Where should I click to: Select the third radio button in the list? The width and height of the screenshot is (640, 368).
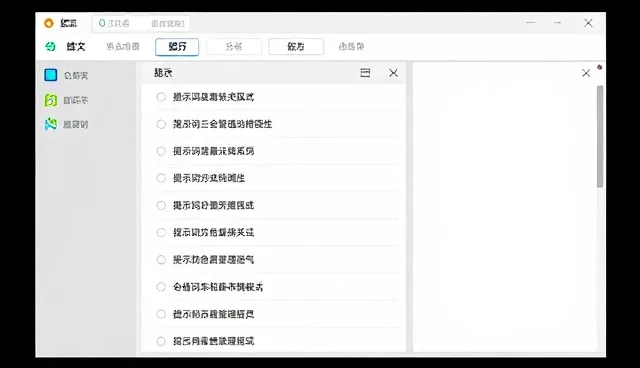(x=161, y=151)
